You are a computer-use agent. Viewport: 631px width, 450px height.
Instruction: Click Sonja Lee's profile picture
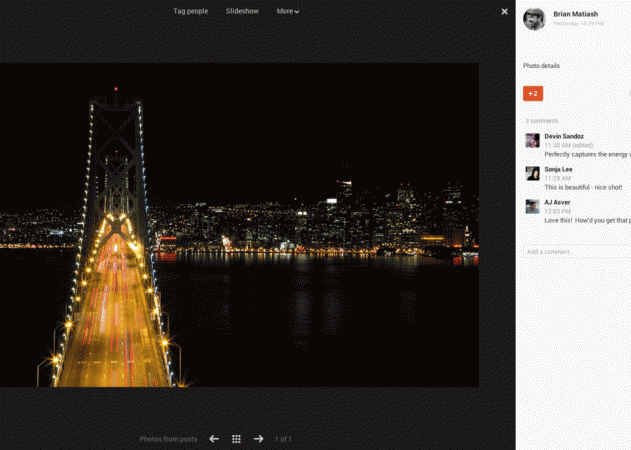[x=532, y=174]
